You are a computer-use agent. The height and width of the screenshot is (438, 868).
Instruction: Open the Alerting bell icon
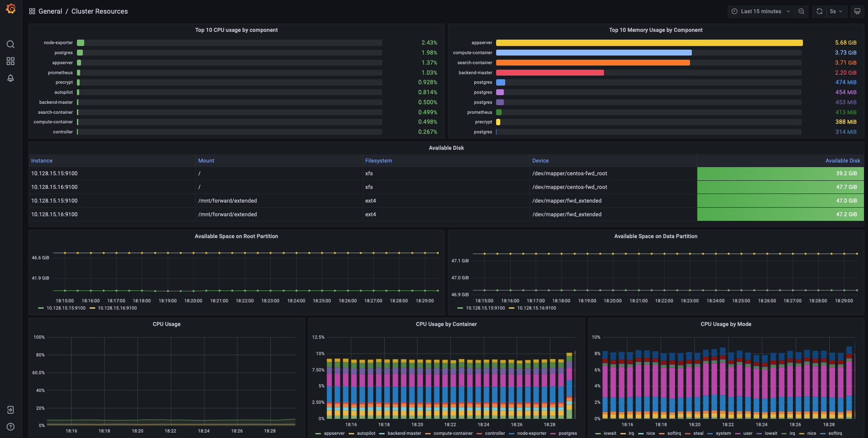pos(10,78)
